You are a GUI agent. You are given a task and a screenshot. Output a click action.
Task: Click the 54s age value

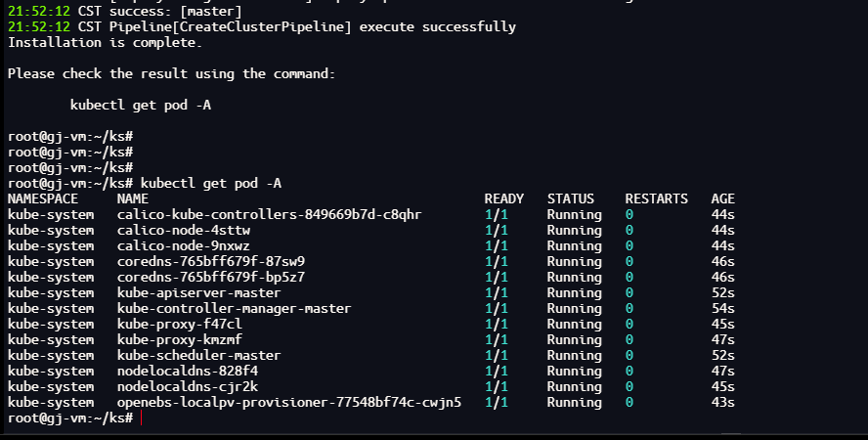pos(723,308)
